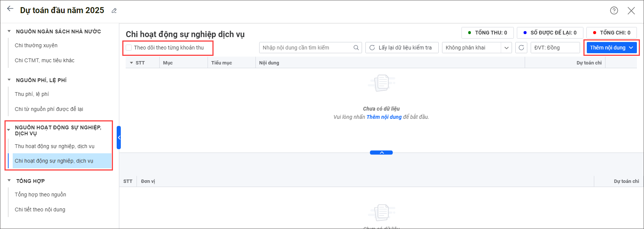Enable 'Theo dõi theo từng khoản thu' checkbox
This screenshot has width=644, height=229.
129,48
